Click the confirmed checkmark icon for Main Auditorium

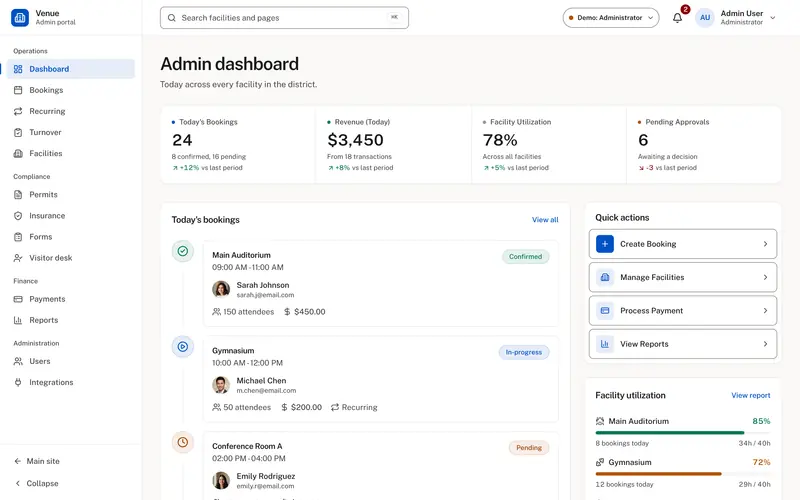pos(183,251)
